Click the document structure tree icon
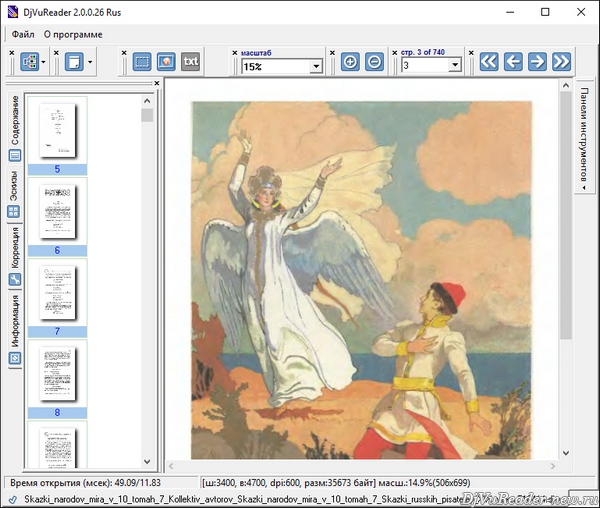600x508 pixels. (29, 62)
